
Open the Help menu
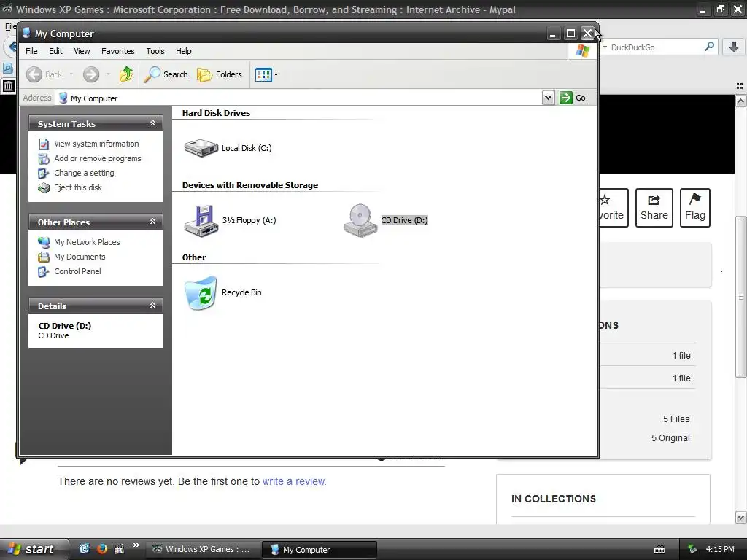coord(183,51)
